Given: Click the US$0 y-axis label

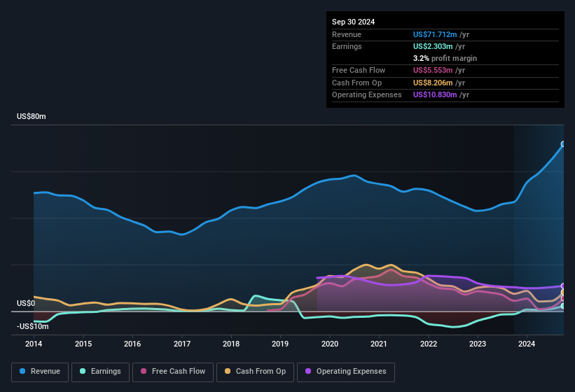Looking at the screenshot, I should pyautogui.click(x=26, y=303).
